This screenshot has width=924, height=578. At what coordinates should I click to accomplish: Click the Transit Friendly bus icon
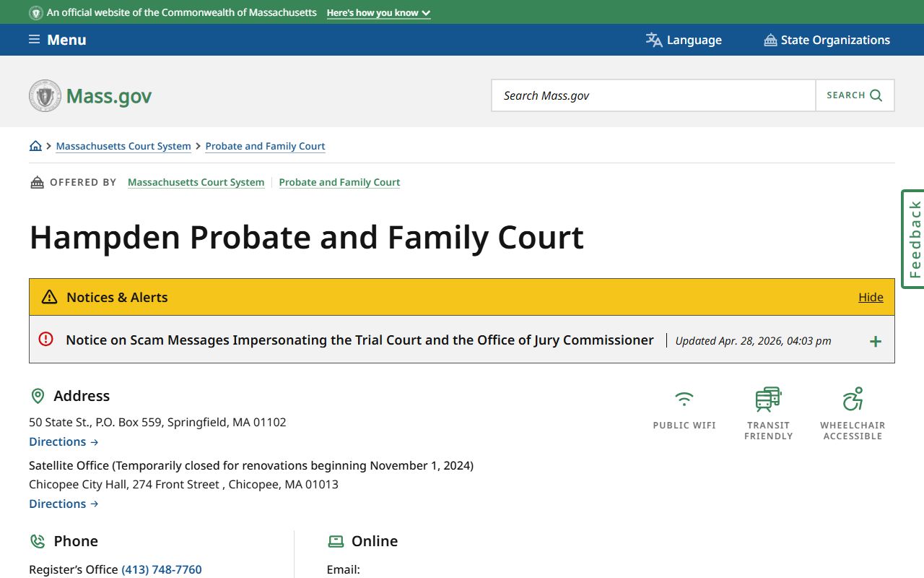(x=768, y=399)
